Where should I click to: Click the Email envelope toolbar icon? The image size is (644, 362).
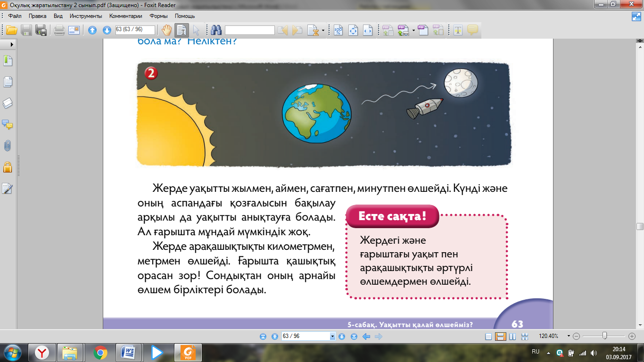74,30
